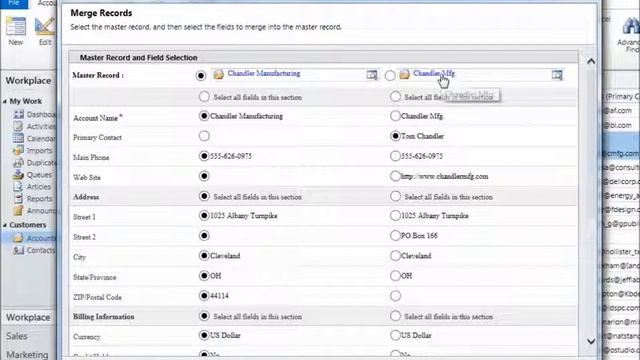The height and width of the screenshot is (360, 640).
Task: Choose right-side City Cleveland radio button
Action: [395, 256]
